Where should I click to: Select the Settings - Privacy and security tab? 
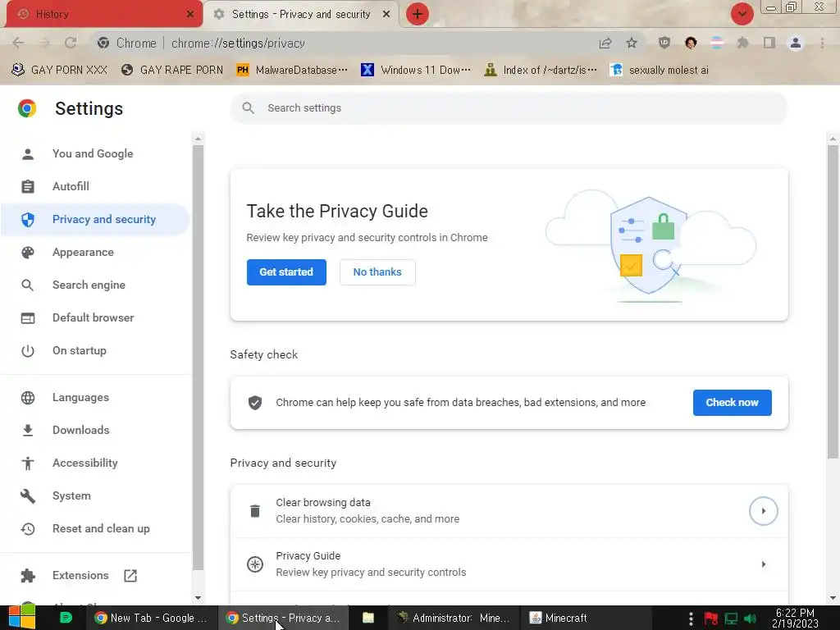coord(302,14)
